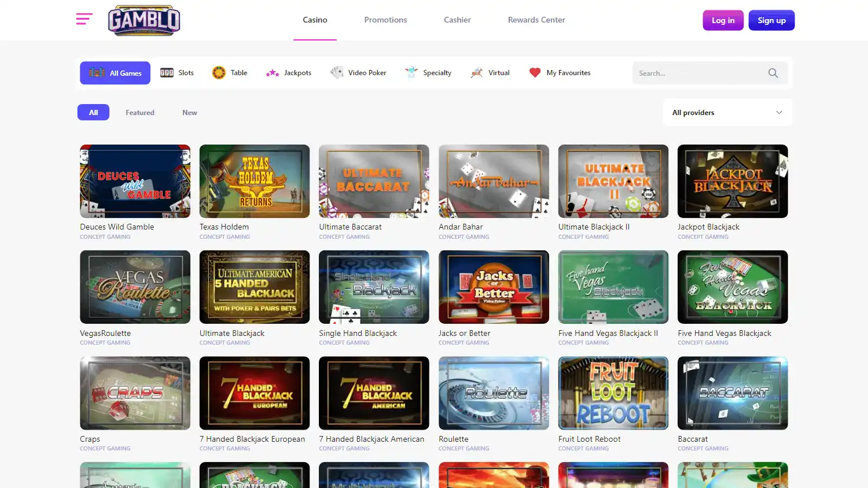The image size is (868, 488).
Task: Open the hamburger side menu
Action: tap(84, 19)
